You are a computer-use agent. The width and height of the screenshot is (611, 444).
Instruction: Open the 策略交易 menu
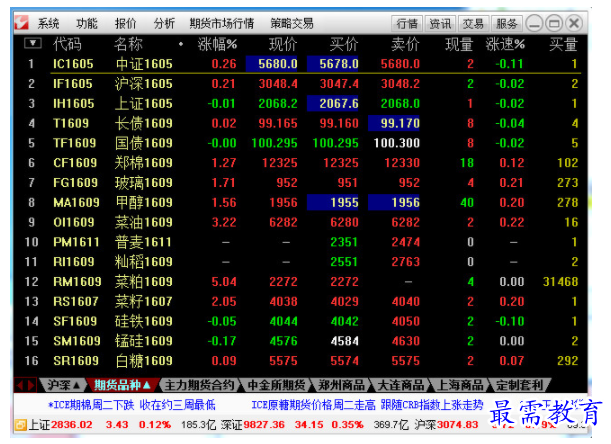292,24
